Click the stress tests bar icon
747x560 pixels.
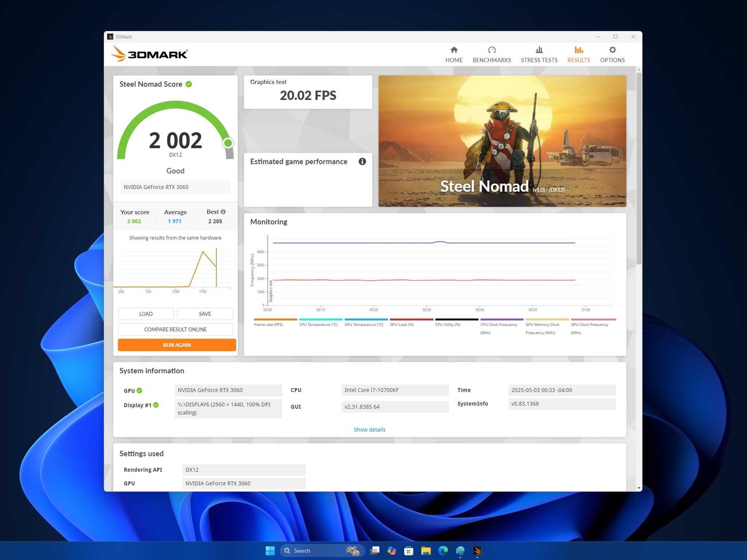(x=539, y=50)
